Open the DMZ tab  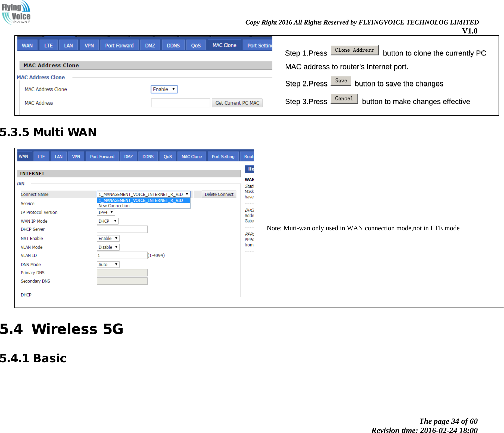(150, 45)
